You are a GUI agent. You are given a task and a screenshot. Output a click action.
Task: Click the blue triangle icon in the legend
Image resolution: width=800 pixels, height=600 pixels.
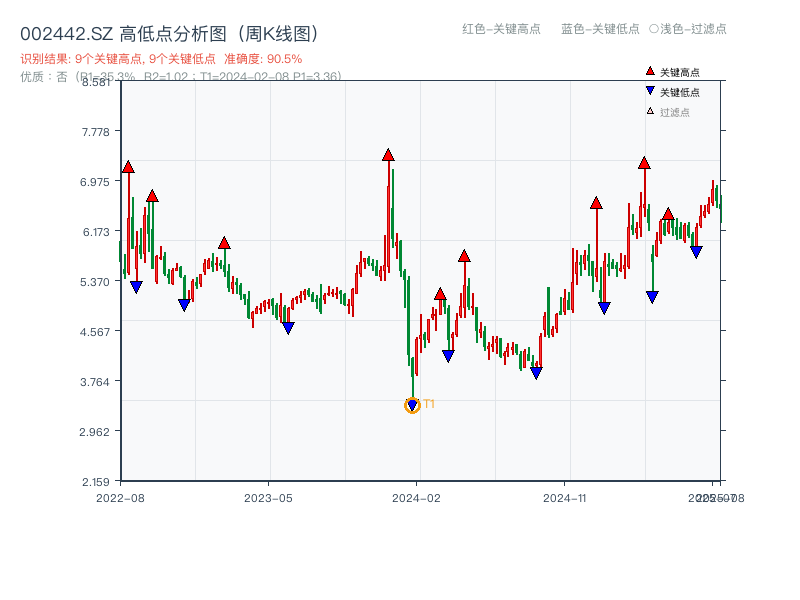click(x=650, y=91)
